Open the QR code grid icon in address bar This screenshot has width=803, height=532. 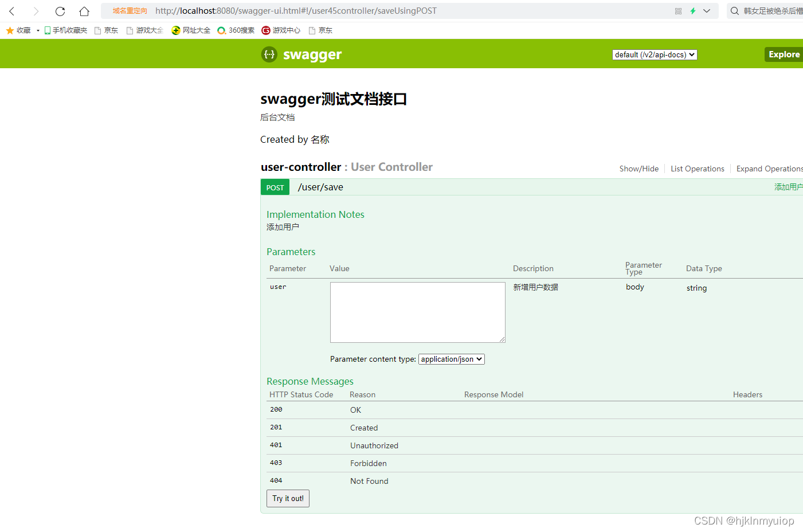point(678,11)
